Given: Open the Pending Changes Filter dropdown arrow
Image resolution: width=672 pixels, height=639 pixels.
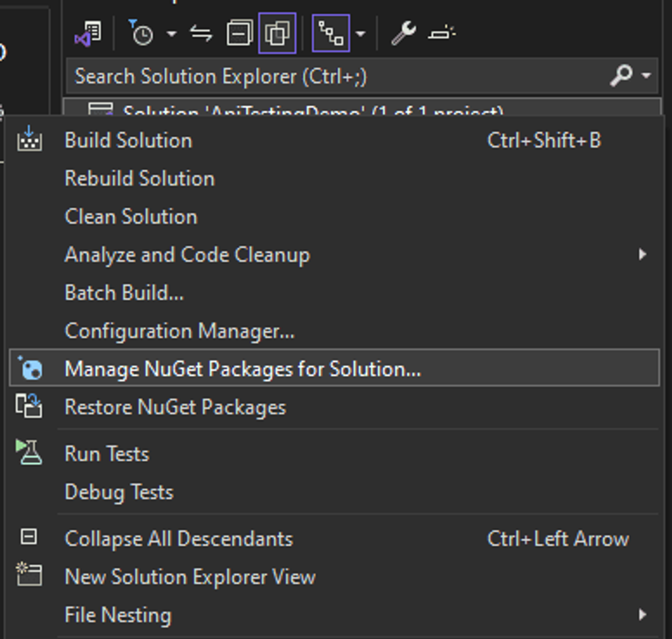Looking at the screenshot, I should [x=171, y=34].
